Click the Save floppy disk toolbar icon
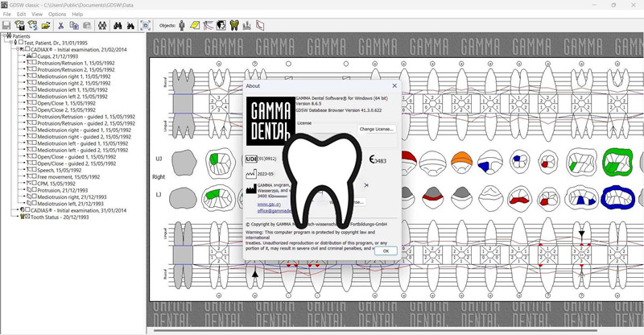Image resolution: width=644 pixels, height=335 pixels. [6, 26]
